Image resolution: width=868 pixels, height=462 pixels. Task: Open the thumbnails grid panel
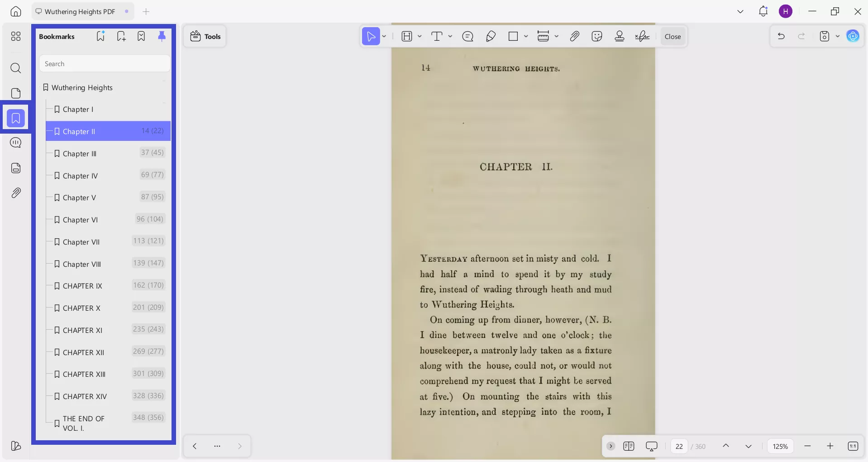[x=16, y=36]
